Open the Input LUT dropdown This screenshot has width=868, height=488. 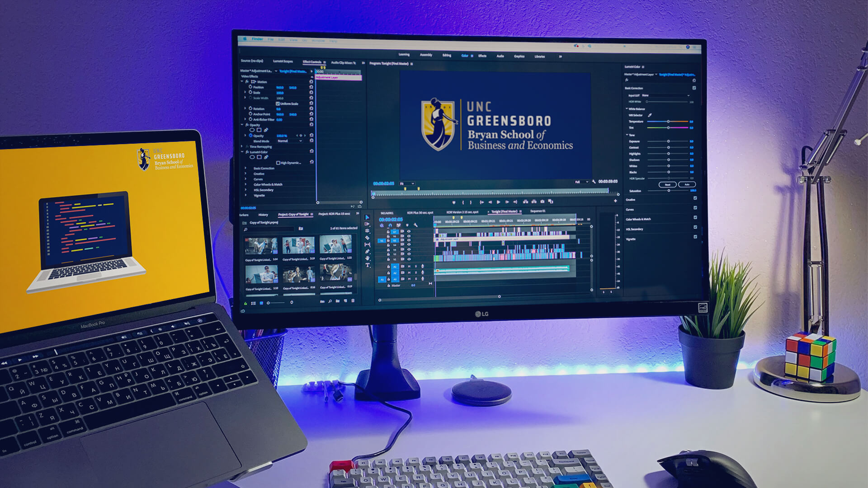point(665,95)
